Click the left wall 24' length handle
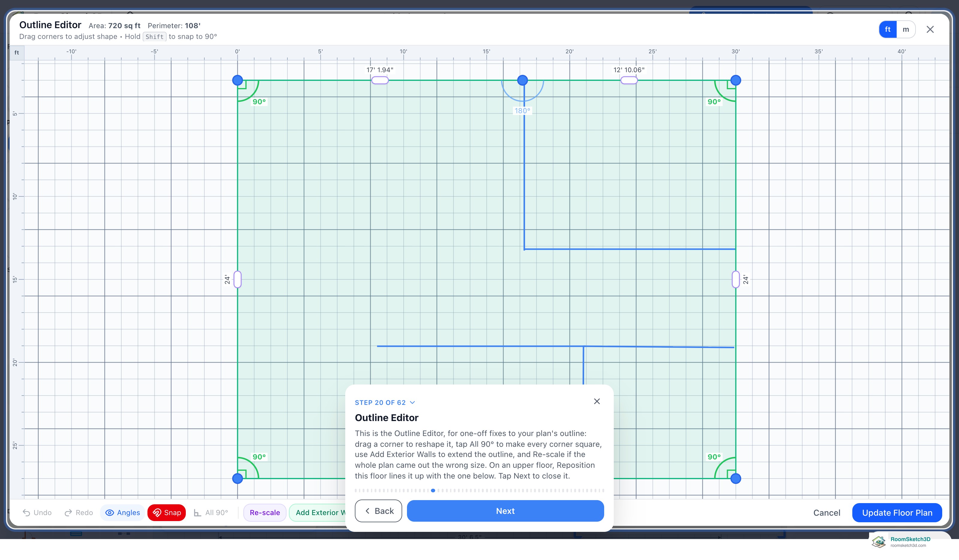Image resolution: width=959 pixels, height=560 pixels. (237, 279)
